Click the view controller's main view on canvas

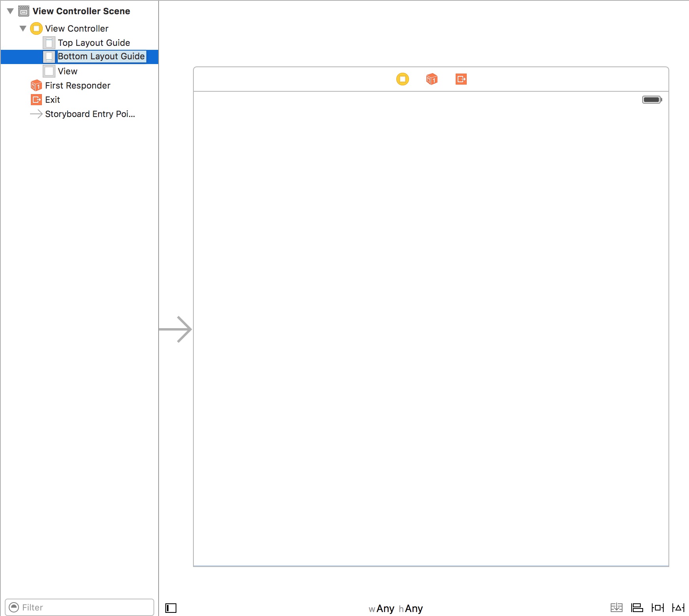click(x=431, y=329)
